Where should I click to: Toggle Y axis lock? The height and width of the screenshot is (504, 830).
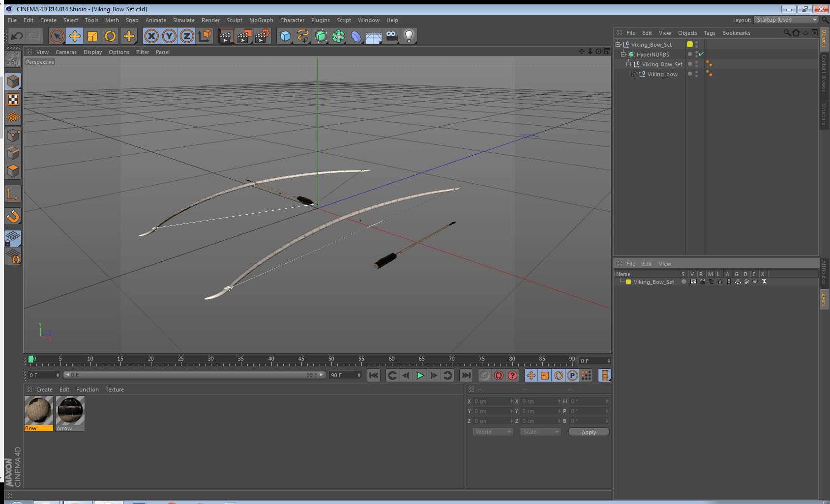[x=169, y=36]
